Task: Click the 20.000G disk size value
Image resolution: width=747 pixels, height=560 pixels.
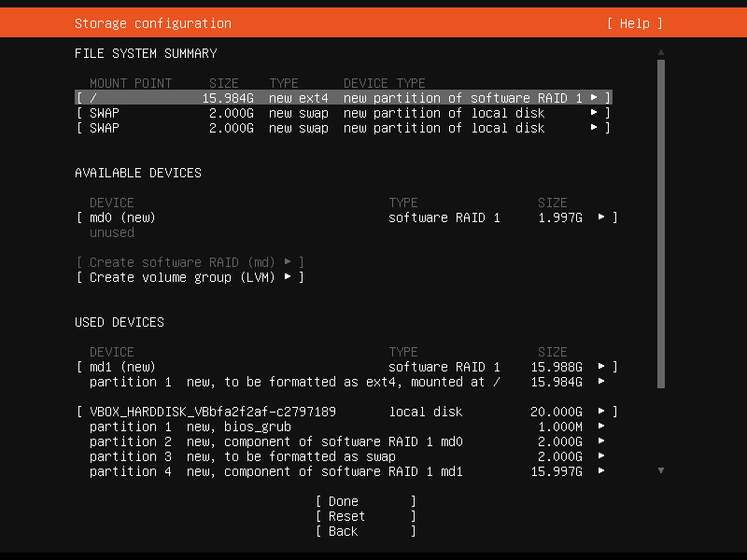Action: (557, 412)
